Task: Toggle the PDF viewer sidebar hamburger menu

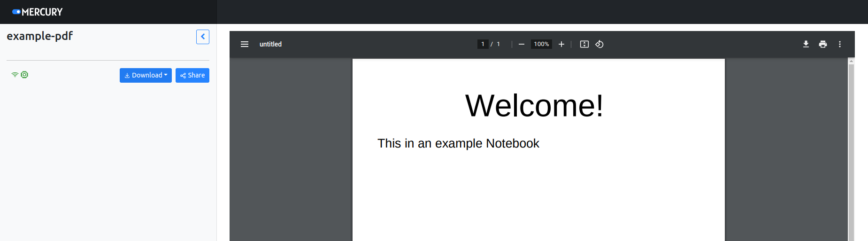Action: [245, 44]
